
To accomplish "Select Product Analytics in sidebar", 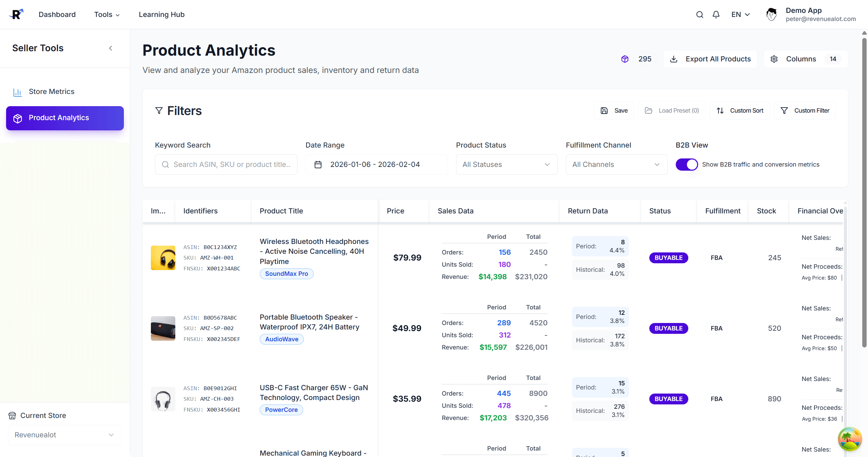I will tap(58, 118).
